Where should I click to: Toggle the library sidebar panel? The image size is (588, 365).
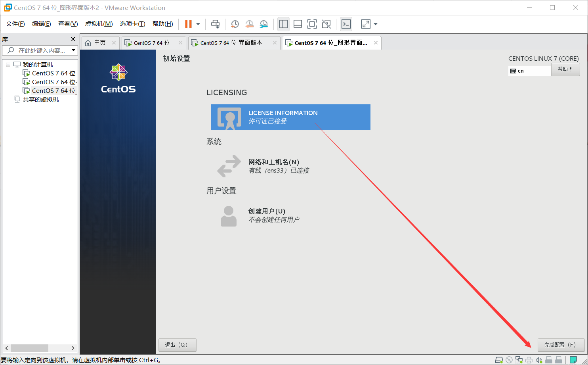click(x=283, y=24)
